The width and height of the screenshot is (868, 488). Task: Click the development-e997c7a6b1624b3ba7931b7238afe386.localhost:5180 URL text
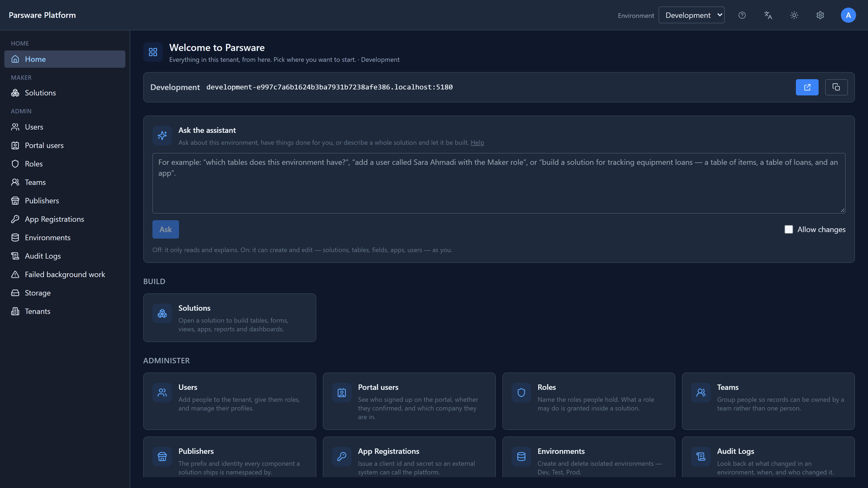tap(329, 87)
